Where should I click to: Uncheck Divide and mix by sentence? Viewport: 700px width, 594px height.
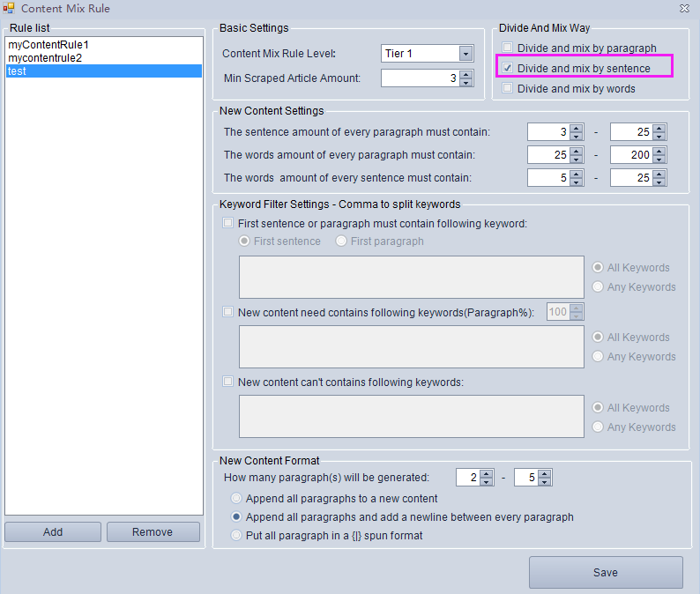[507, 68]
